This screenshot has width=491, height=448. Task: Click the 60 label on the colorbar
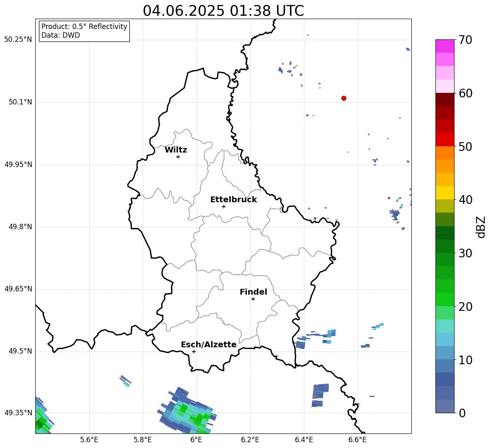coord(465,93)
